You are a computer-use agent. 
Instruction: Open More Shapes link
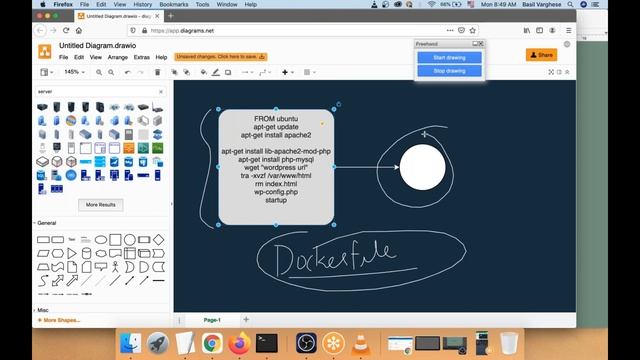coord(59,320)
